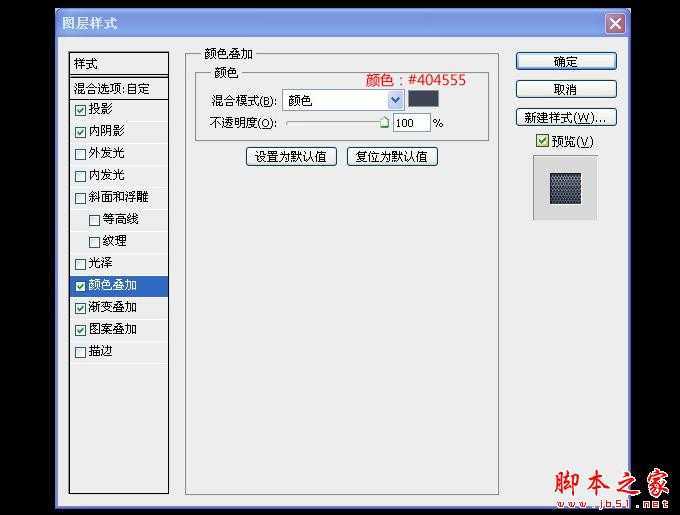Open the overlay color swatch picker
Viewport: 680px width, 515px height.
423,99
